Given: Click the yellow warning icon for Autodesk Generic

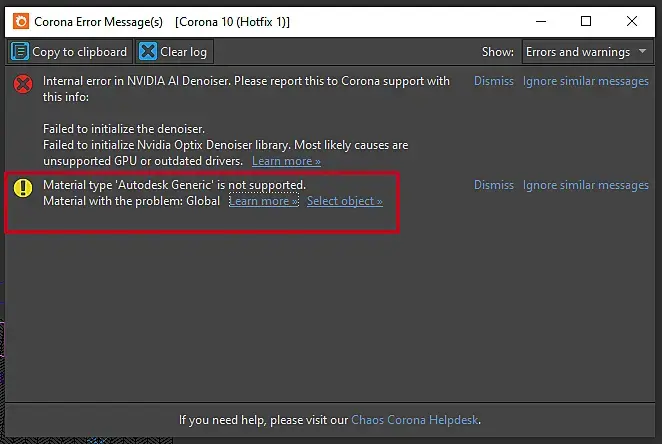Looking at the screenshot, I should click(23, 188).
